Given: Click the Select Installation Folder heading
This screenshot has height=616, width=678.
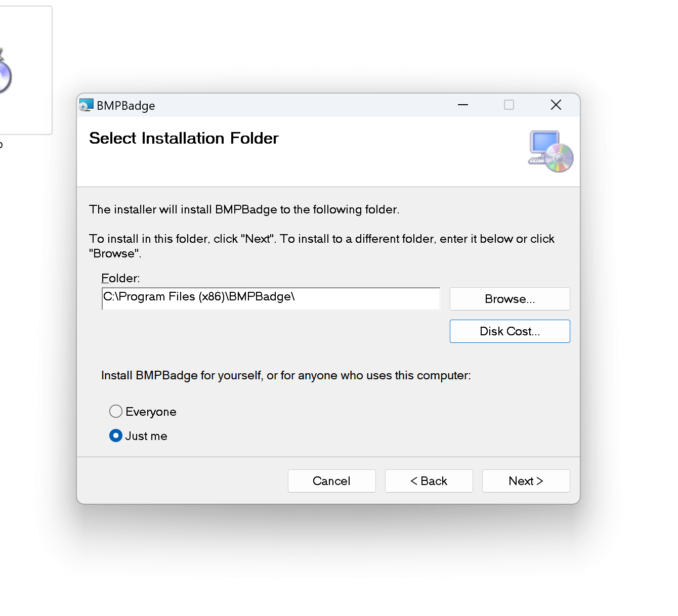Looking at the screenshot, I should pos(184,139).
